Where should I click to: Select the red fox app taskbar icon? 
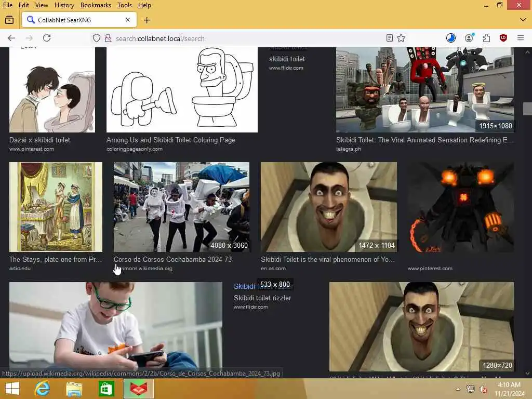(139, 389)
